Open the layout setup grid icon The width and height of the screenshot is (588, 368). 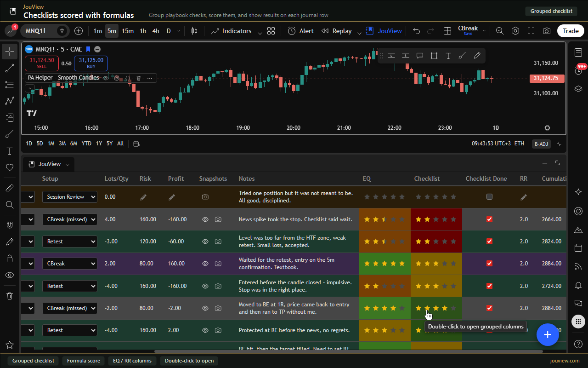tap(447, 31)
